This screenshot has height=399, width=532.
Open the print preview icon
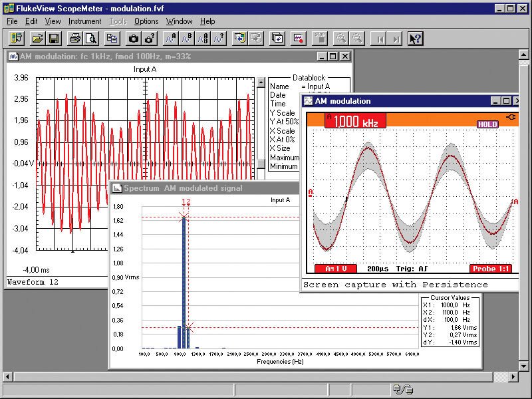coord(90,38)
